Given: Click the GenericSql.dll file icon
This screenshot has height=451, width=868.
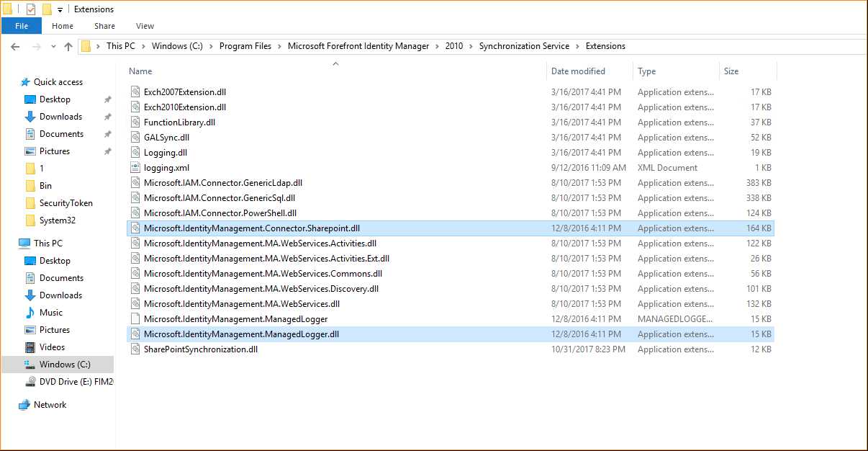Looking at the screenshot, I should click(x=136, y=198).
